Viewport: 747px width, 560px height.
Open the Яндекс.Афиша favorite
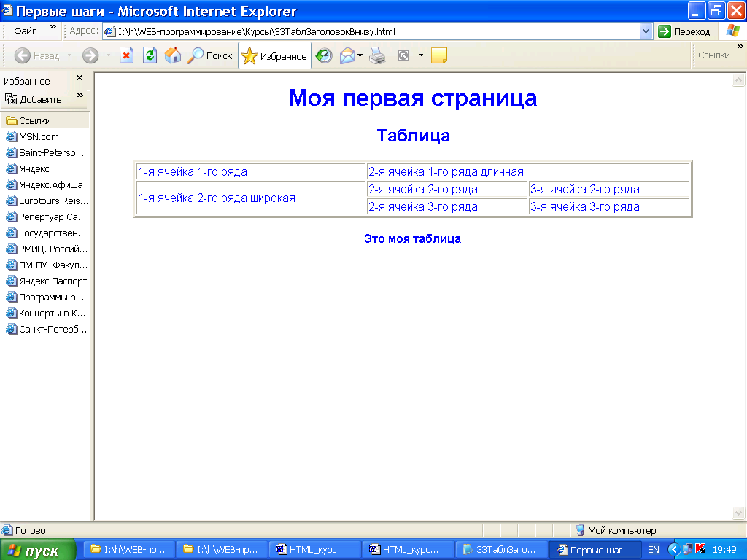point(44,185)
